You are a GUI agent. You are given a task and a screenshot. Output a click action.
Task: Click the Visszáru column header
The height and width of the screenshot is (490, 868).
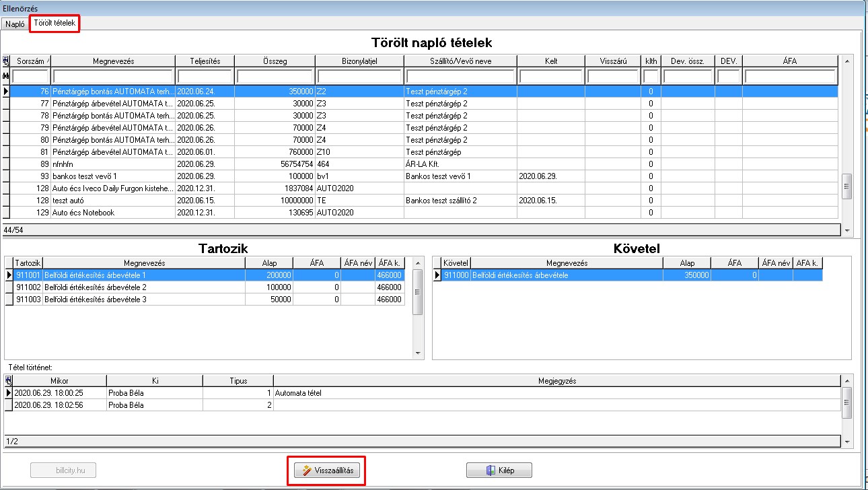click(613, 61)
